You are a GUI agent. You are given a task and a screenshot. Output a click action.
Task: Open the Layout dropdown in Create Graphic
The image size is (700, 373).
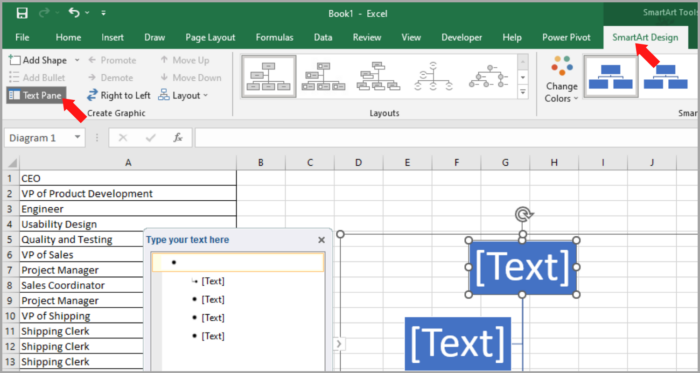point(183,95)
